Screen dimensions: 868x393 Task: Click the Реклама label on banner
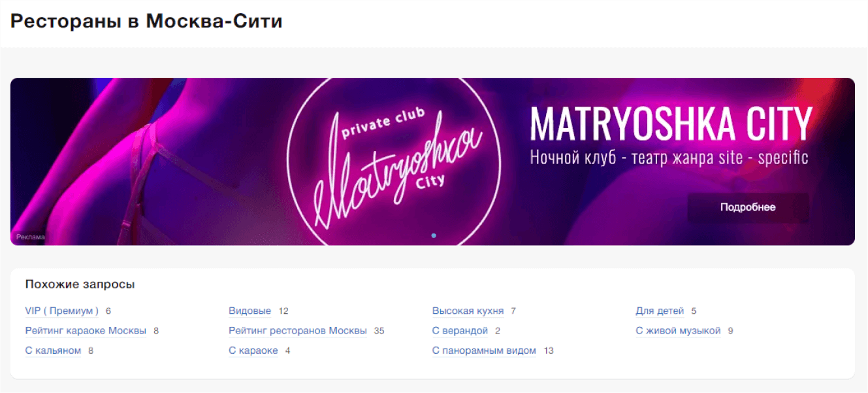(x=31, y=237)
